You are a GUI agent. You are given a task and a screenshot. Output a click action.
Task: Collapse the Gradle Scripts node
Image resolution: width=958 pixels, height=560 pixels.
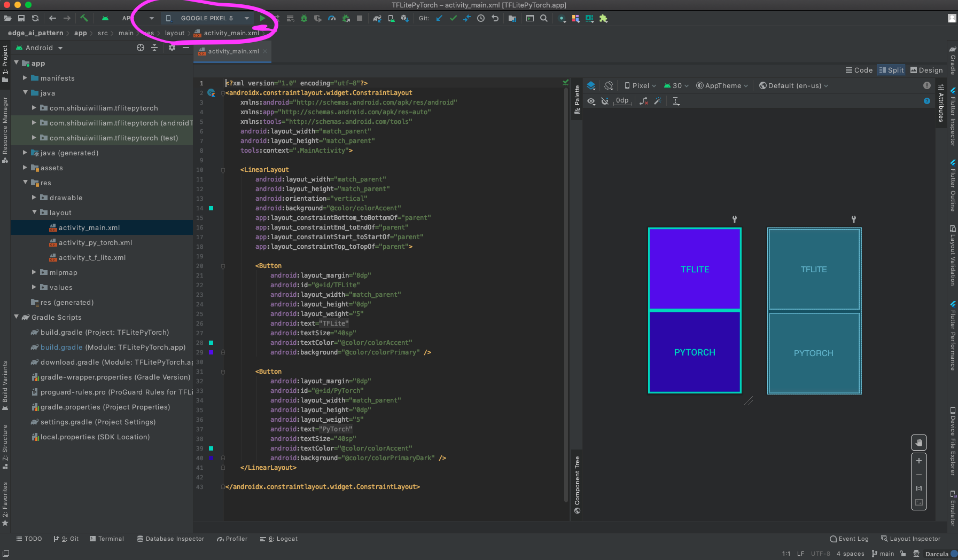(x=17, y=317)
